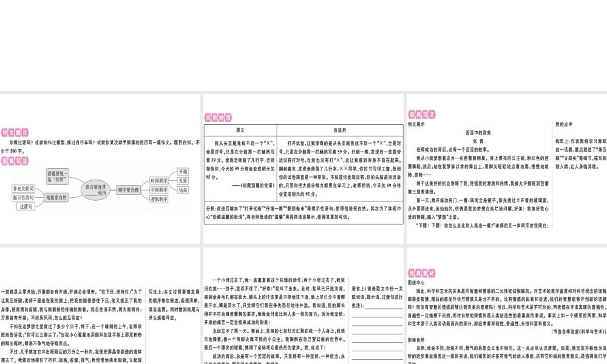Click the sentence 在即成功的背后,必有一个苦涩的故事
607x364 pixels.
453,150
